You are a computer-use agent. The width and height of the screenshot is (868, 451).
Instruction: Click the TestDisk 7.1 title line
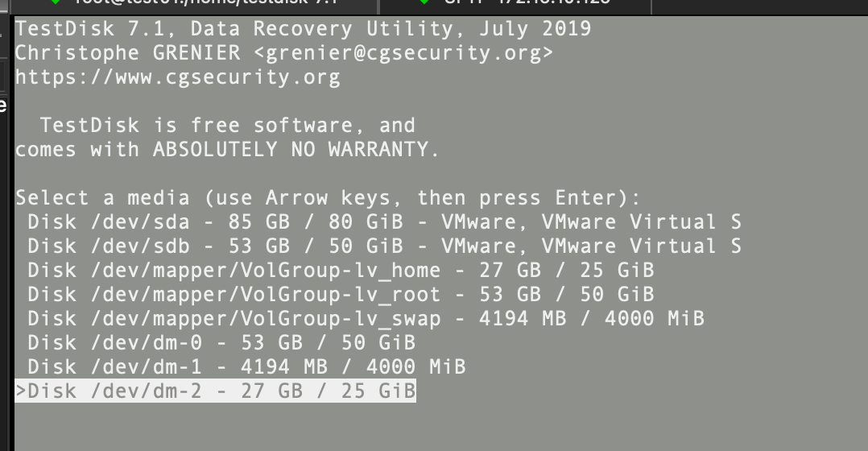(x=303, y=30)
